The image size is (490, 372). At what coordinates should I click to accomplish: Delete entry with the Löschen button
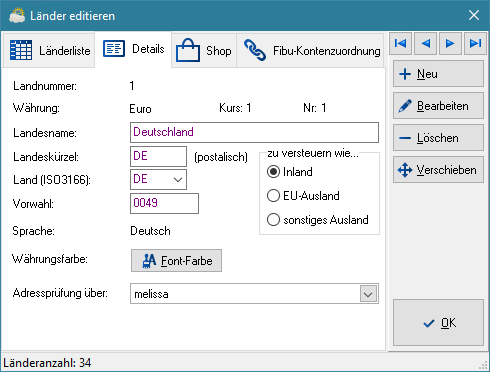coord(438,138)
